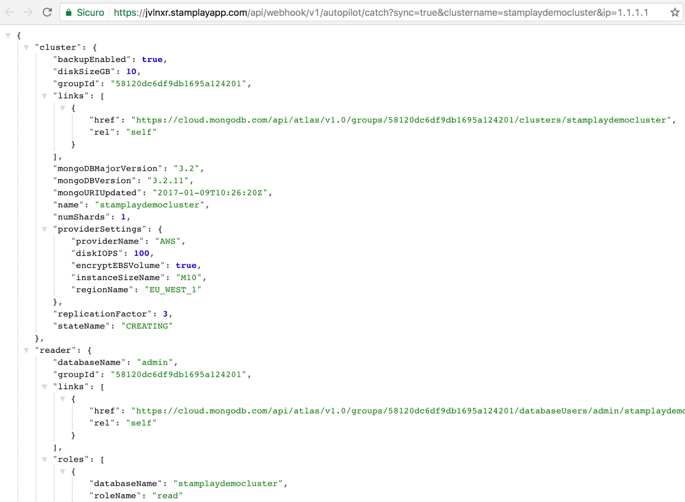Open the reader databaseUsers href link
The height and width of the screenshot is (502, 685).
408,411
